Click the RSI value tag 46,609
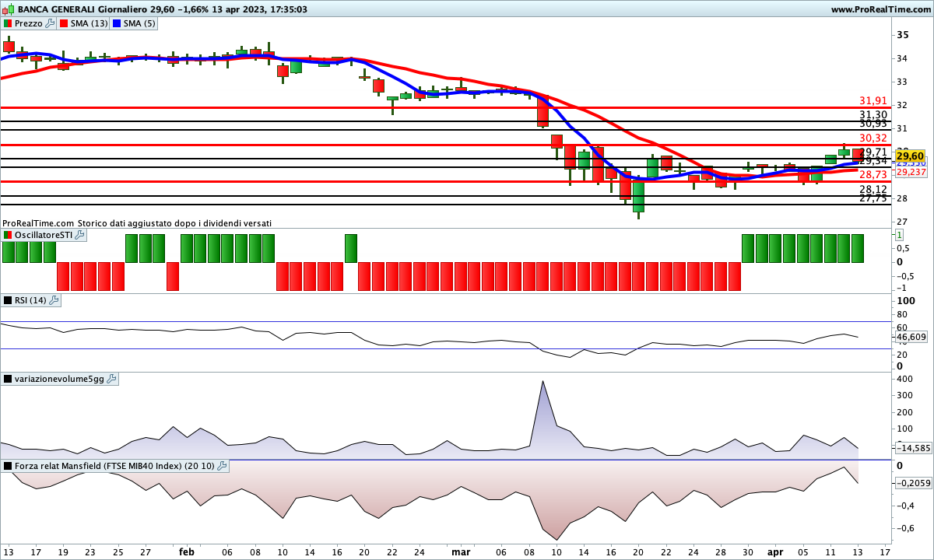934x560 pixels. pyautogui.click(x=910, y=338)
